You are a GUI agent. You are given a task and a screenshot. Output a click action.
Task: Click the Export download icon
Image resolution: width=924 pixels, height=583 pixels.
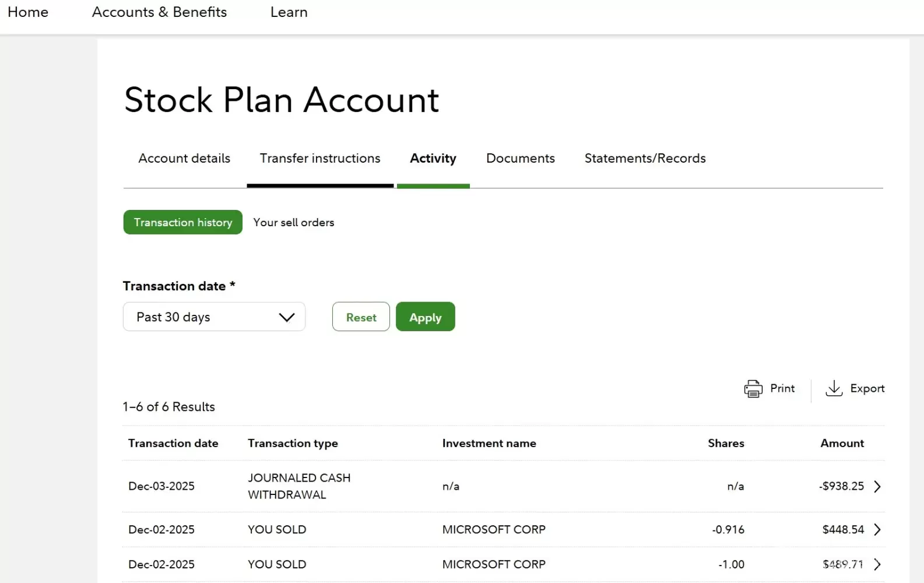click(x=834, y=389)
